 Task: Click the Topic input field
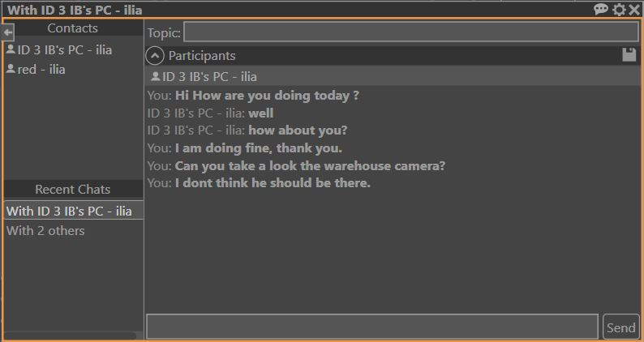[410, 32]
